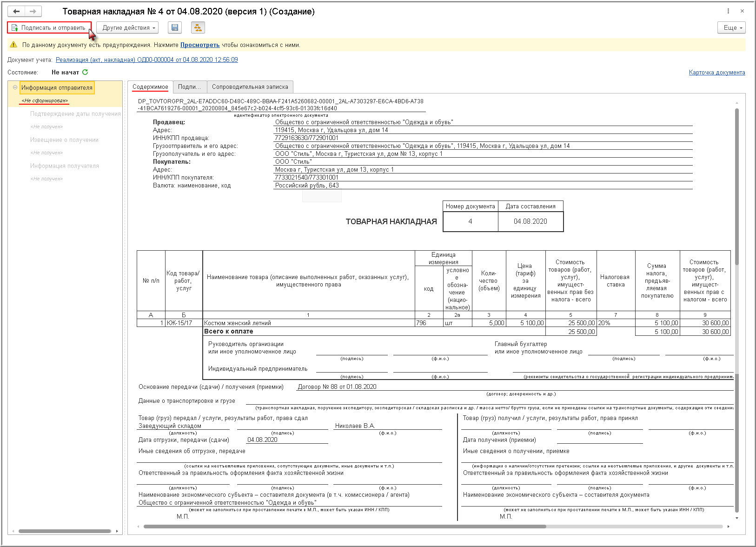Image resolution: width=756 pixels, height=547 pixels.
Task: Click the save diskette icon
Action: 175,28
